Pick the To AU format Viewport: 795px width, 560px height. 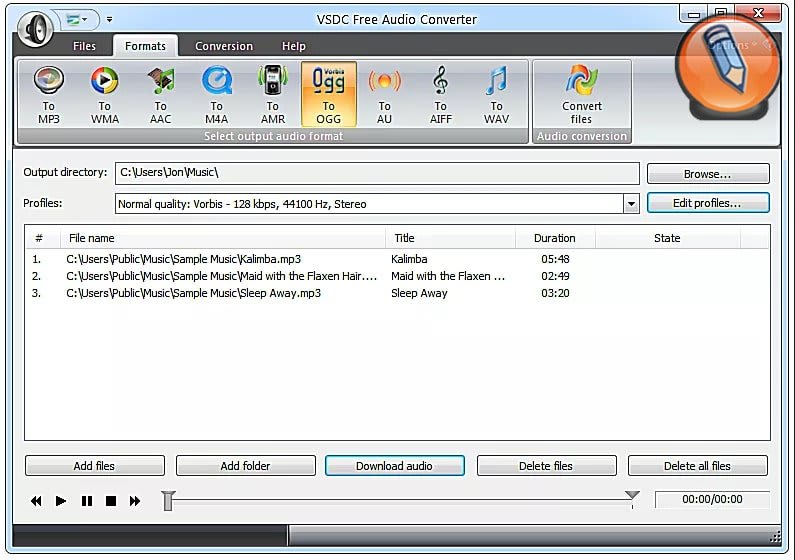click(384, 95)
